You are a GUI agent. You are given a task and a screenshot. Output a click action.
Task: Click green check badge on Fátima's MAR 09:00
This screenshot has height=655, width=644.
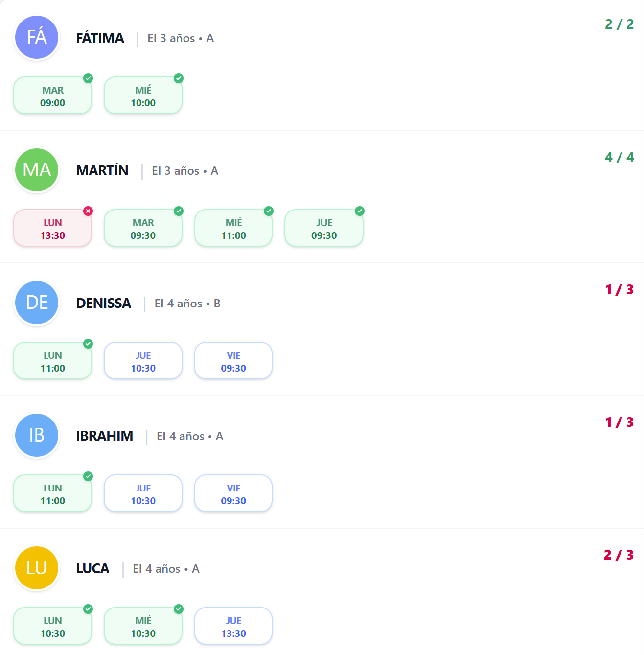[x=88, y=78]
